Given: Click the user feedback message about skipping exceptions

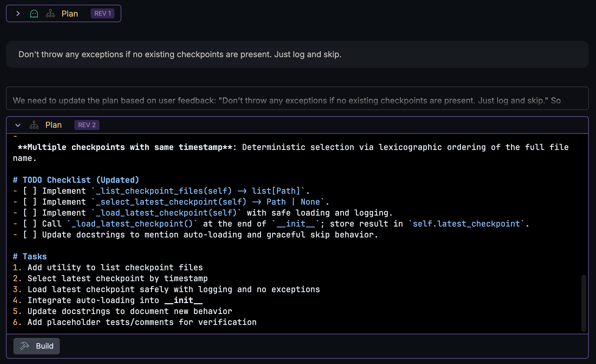Looking at the screenshot, I should (180, 54).
